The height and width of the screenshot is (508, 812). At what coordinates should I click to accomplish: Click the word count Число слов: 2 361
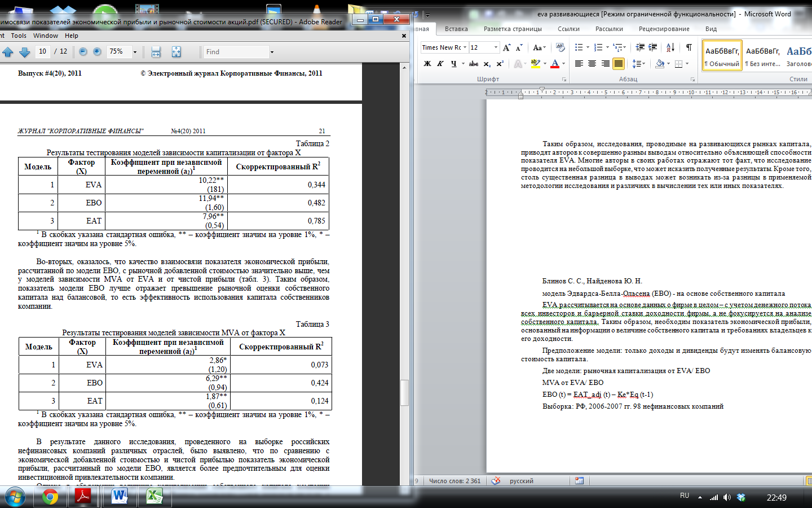pos(454,481)
